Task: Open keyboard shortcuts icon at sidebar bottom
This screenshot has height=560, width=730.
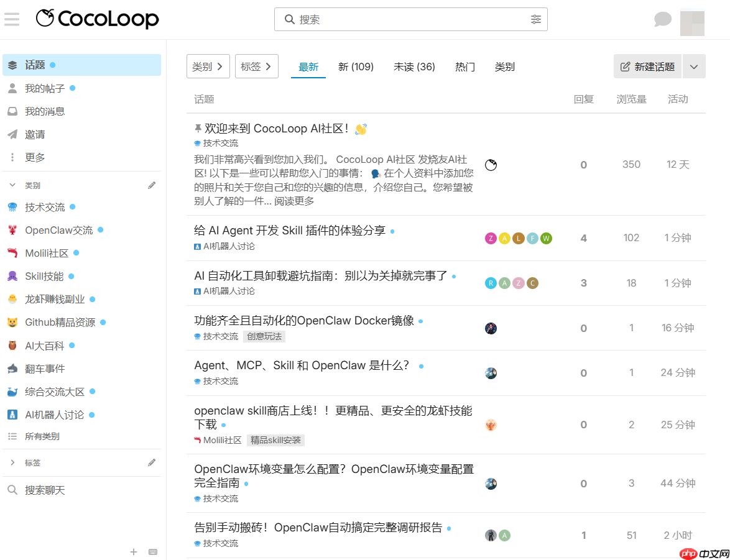Action: pos(152,552)
